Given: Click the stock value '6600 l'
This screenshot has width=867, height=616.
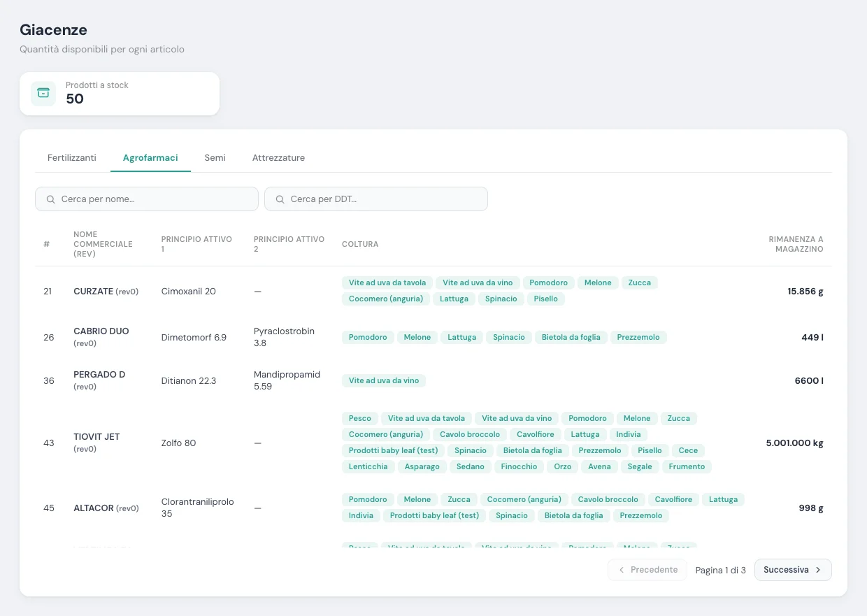Looking at the screenshot, I should pos(809,381).
